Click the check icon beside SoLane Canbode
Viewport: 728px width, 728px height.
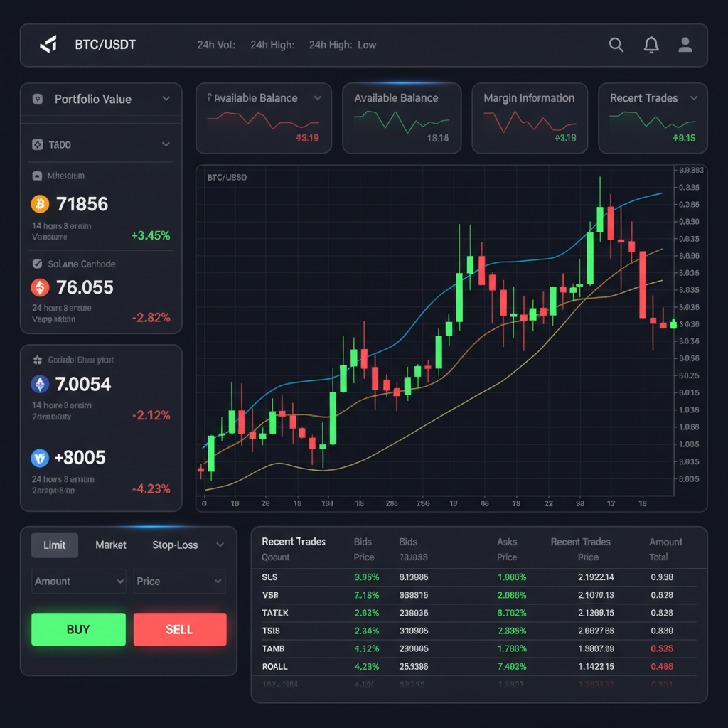point(37,264)
